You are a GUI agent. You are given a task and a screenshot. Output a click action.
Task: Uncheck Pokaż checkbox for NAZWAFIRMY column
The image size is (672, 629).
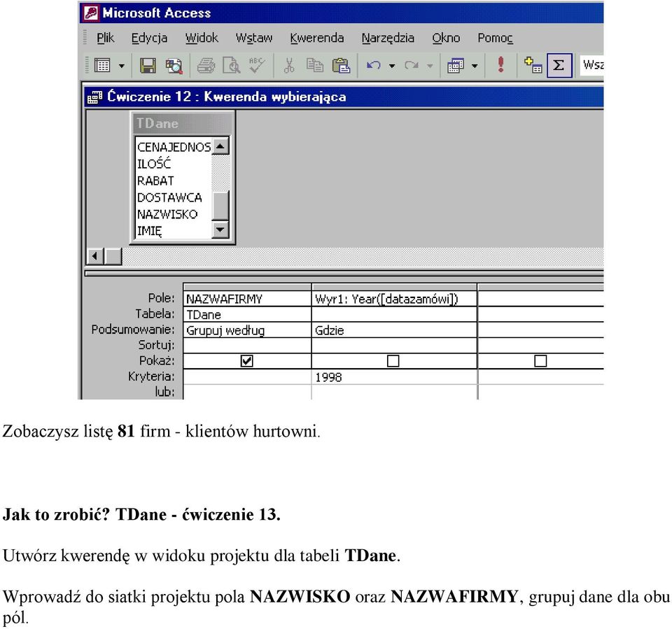(247, 361)
